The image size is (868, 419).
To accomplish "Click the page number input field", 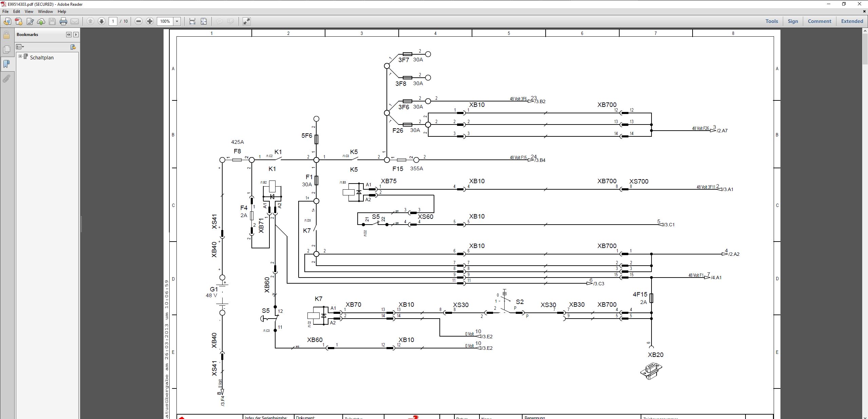I will (113, 21).
